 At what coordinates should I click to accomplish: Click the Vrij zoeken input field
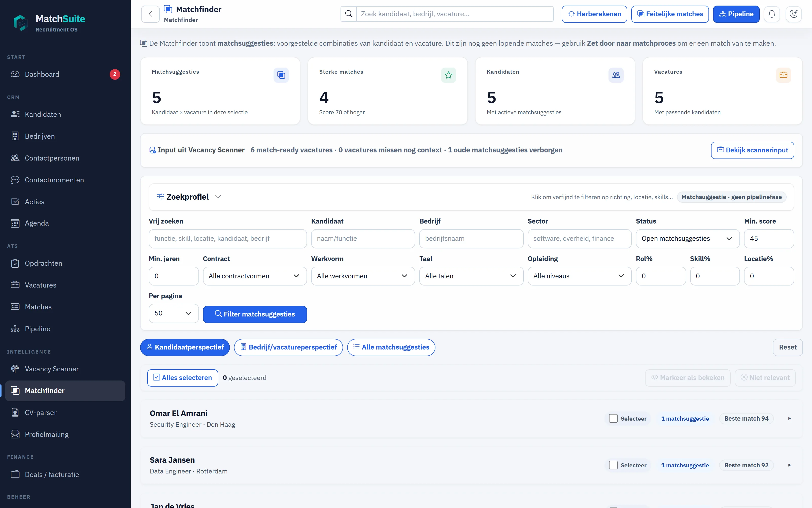(x=228, y=239)
